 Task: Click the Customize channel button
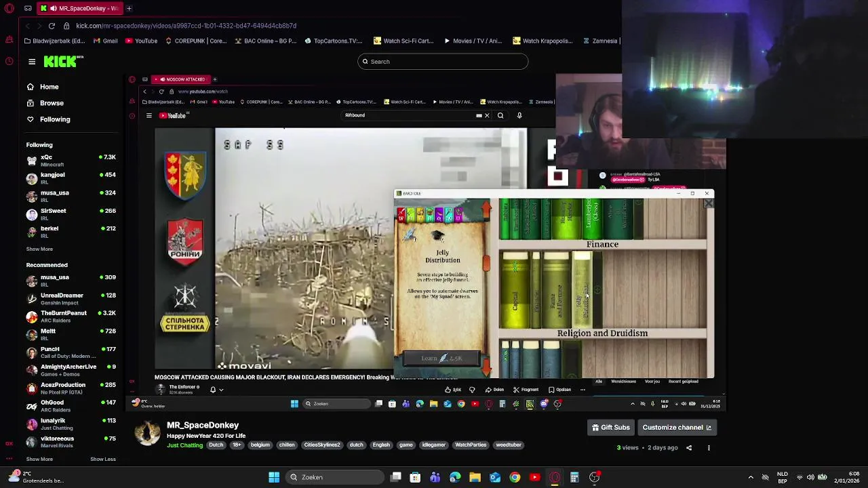[x=677, y=428]
